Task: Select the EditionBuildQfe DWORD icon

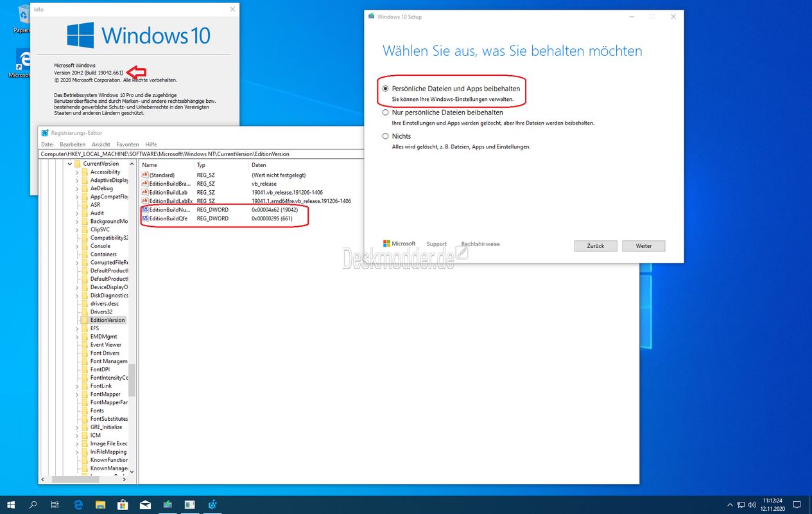Action: click(x=144, y=218)
